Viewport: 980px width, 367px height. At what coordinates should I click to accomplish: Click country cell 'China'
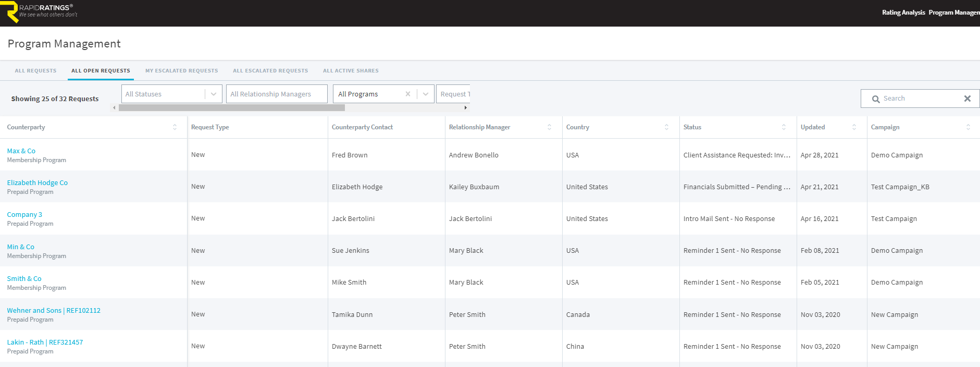coord(575,347)
